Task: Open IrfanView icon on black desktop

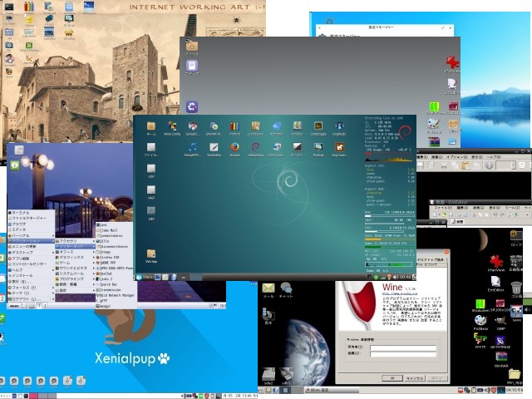Action: pos(496,262)
